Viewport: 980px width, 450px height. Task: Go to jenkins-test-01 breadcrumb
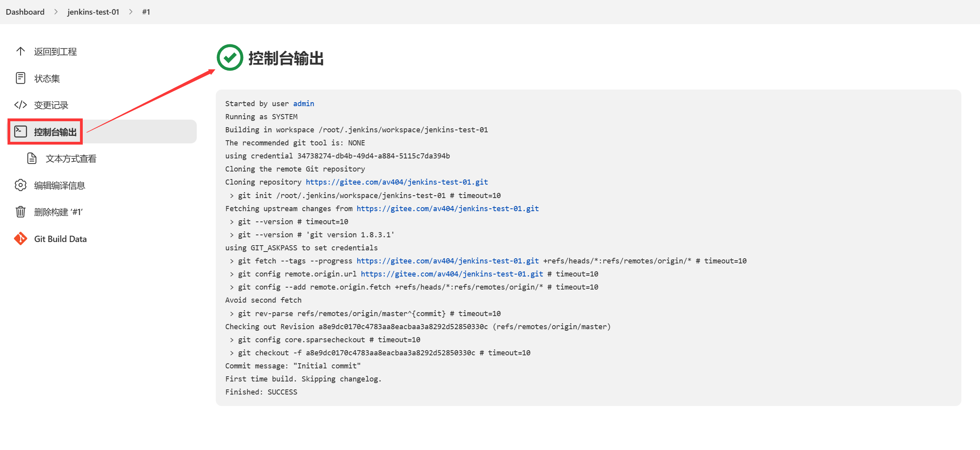[x=93, y=12]
